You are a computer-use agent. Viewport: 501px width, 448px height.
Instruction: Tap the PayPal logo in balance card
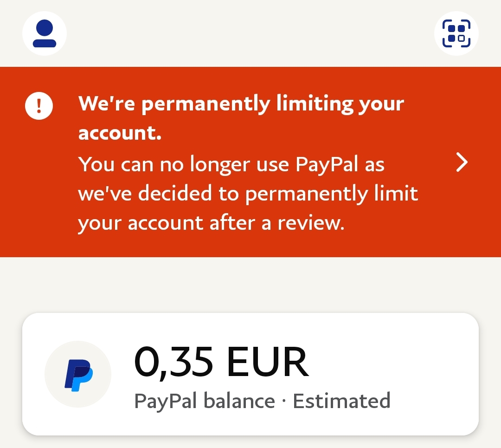pyautogui.click(x=78, y=374)
